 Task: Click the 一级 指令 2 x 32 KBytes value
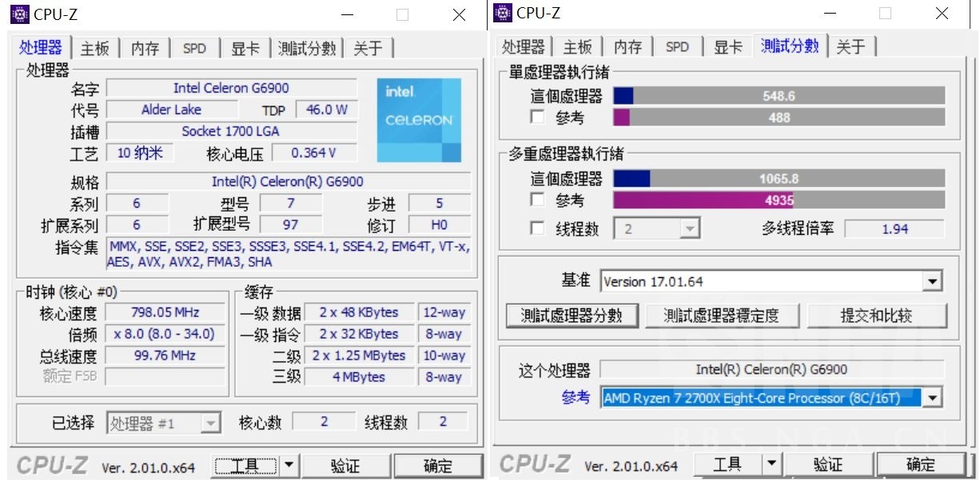[x=358, y=334]
